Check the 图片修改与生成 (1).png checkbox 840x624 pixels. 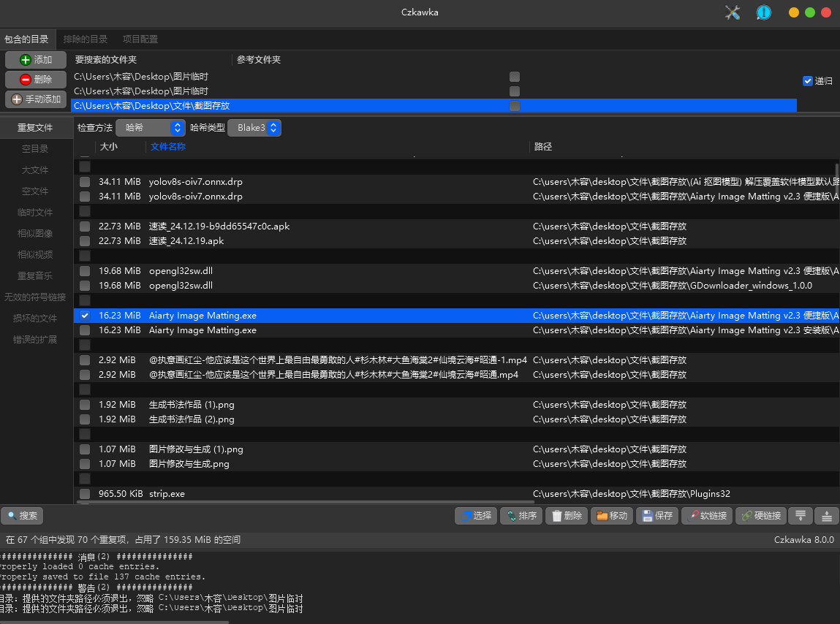(85, 449)
